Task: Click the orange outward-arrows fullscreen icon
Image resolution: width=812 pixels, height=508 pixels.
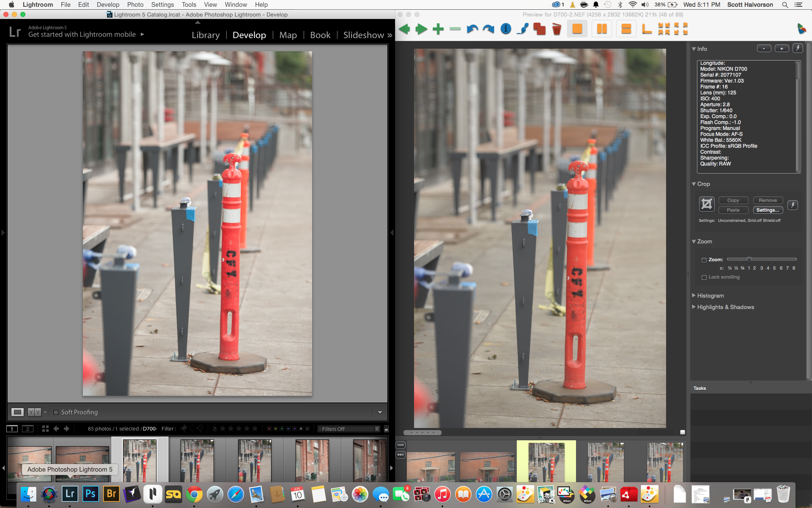Action: pos(681,29)
